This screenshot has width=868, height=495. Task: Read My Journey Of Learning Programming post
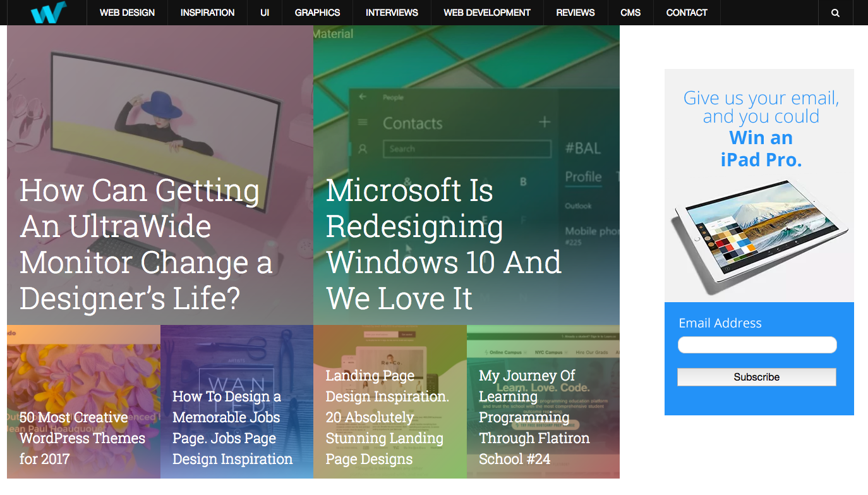click(x=534, y=417)
